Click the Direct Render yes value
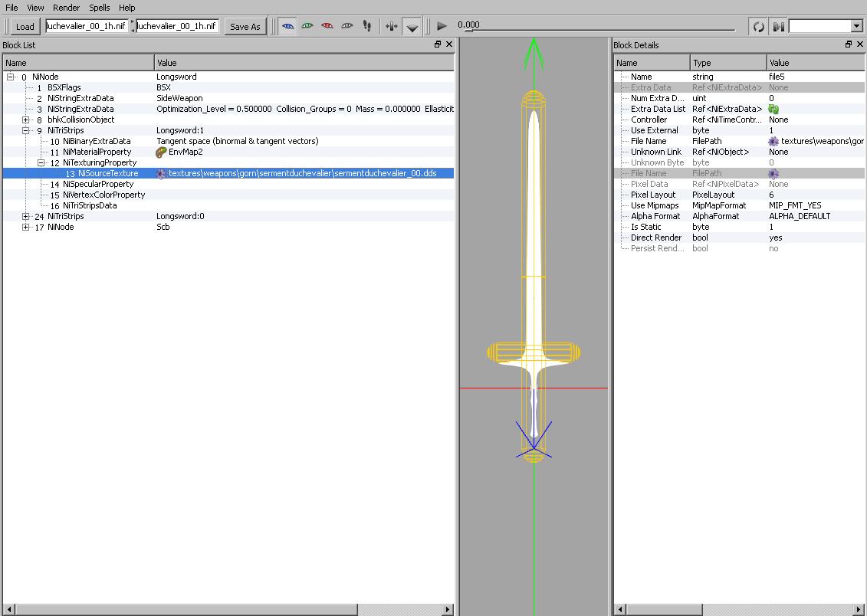867x616 pixels. 775,238
